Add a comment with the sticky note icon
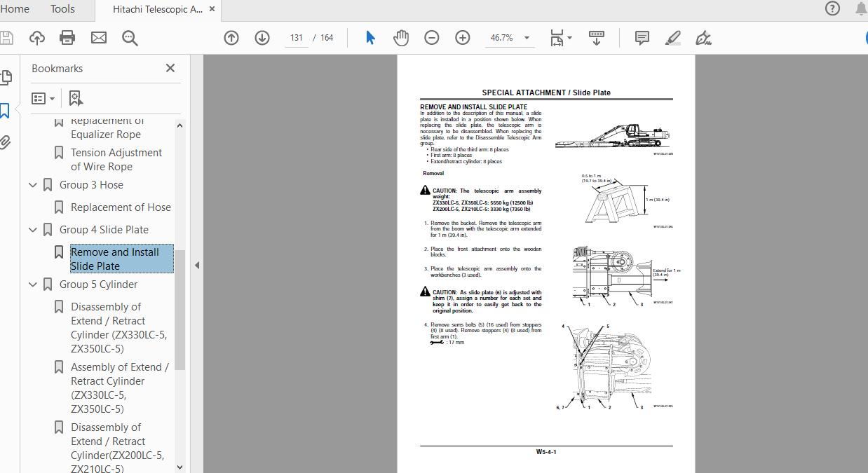 click(641, 37)
